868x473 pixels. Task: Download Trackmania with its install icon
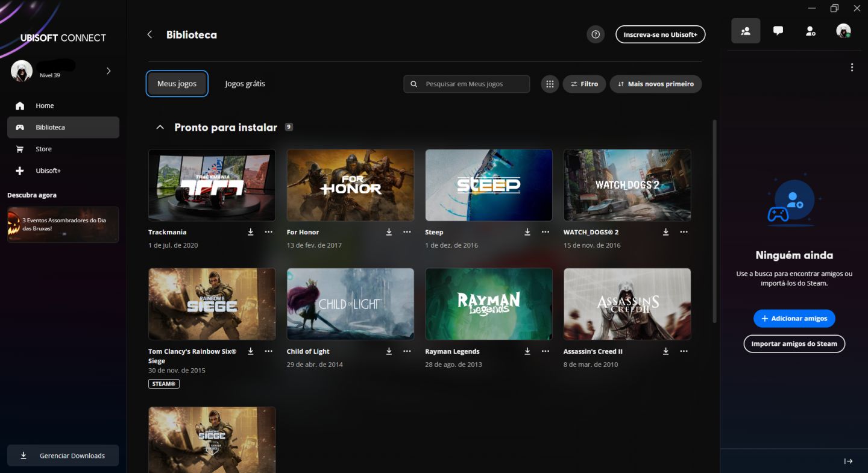point(251,232)
